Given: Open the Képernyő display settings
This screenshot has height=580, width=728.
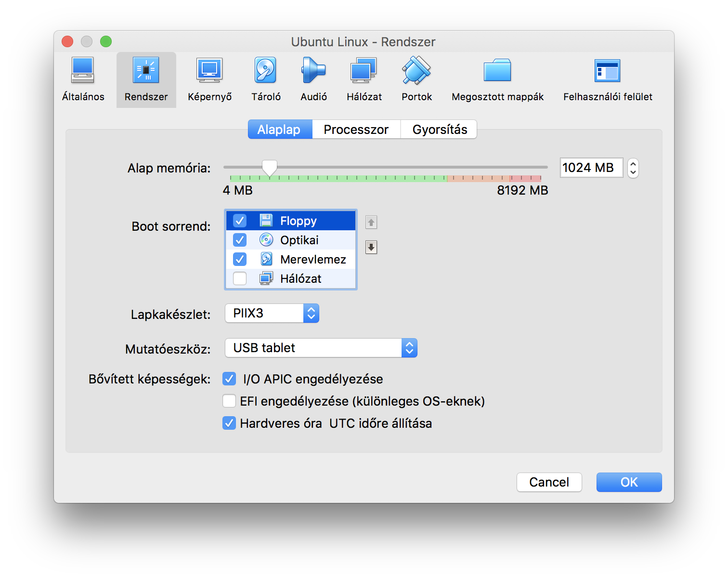Looking at the screenshot, I should pyautogui.click(x=209, y=80).
